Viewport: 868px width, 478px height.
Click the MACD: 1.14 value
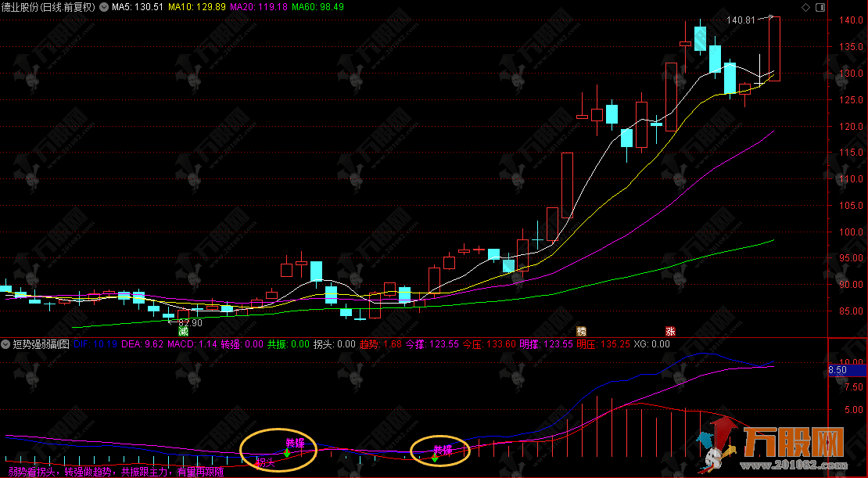click(x=192, y=344)
